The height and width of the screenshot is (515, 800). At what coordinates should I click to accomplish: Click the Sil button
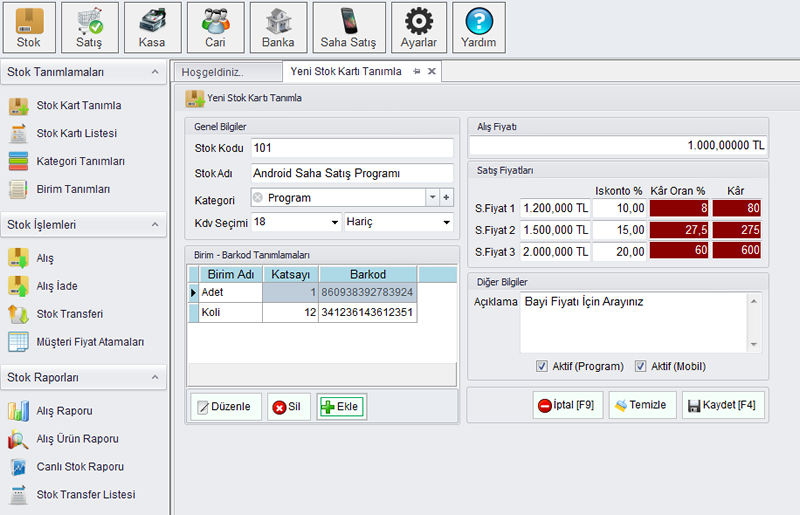[289, 407]
